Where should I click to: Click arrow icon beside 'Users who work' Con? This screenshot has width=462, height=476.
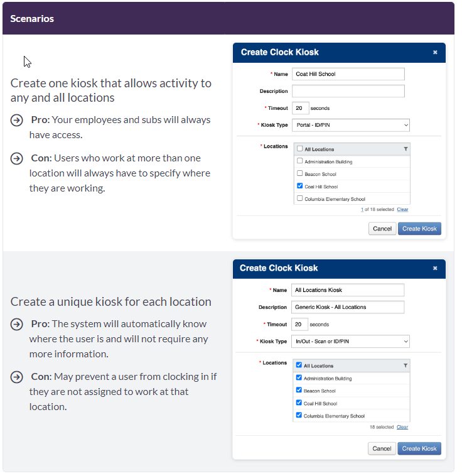(17, 158)
